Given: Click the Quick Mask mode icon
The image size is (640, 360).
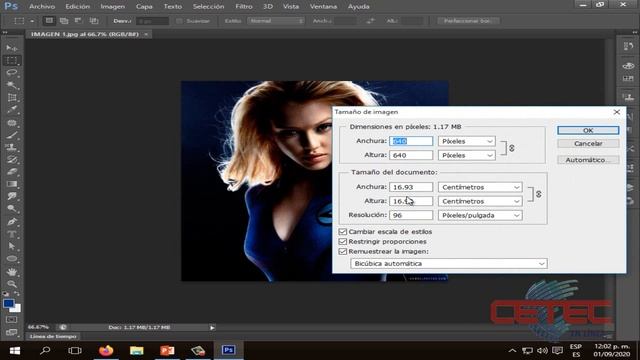Looking at the screenshot, I should 11,320.
